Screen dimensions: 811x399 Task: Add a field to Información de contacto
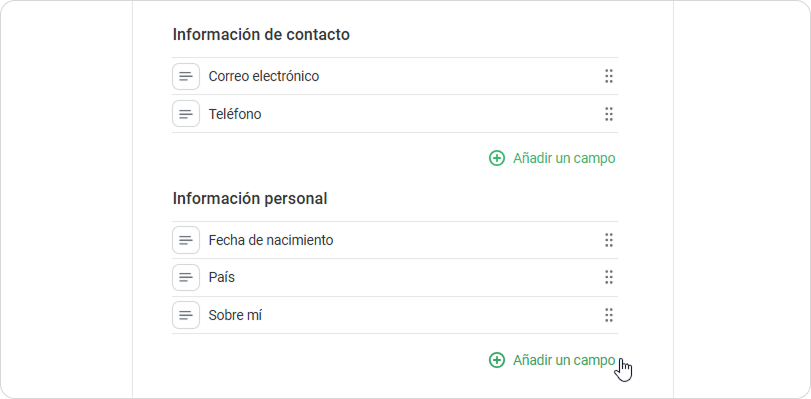(x=552, y=158)
